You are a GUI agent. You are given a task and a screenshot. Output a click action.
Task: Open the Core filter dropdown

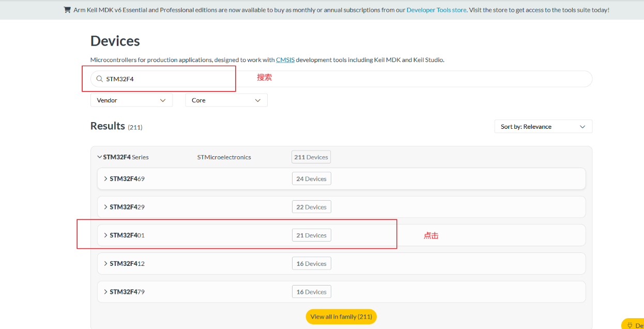point(226,100)
